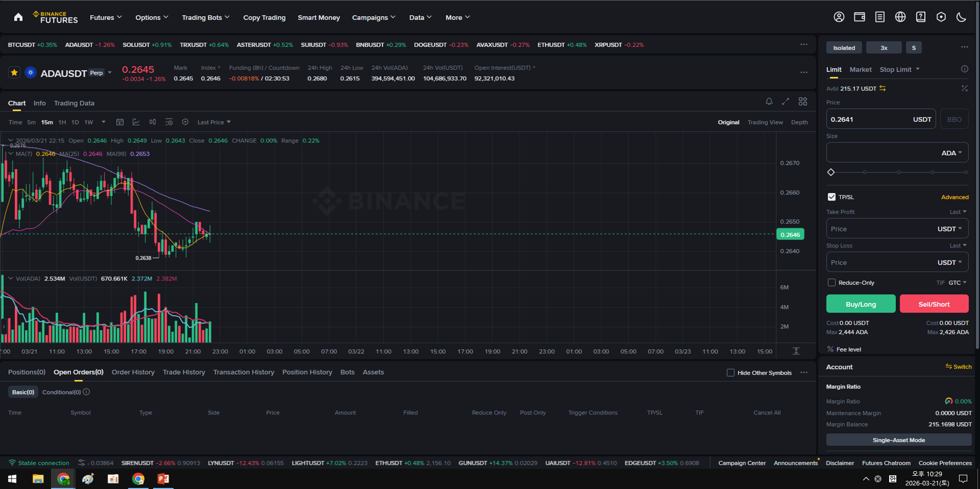This screenshot has height=489, width=980.
Task: Click the Isolated margin mode button
Action: [x=844, y=47]
